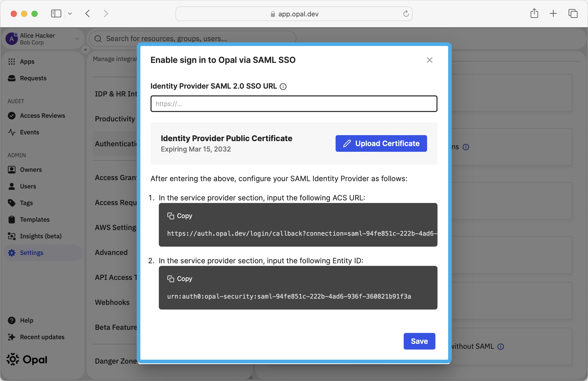Select Webhooks settings tab
The image size is (588, 381).
(112, 303)
